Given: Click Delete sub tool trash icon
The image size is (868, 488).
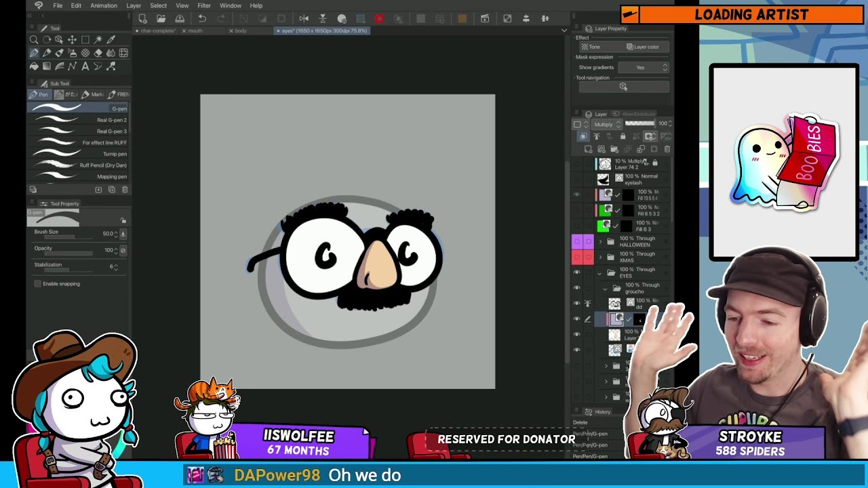Looking at the screenshot, I should 125,190.
